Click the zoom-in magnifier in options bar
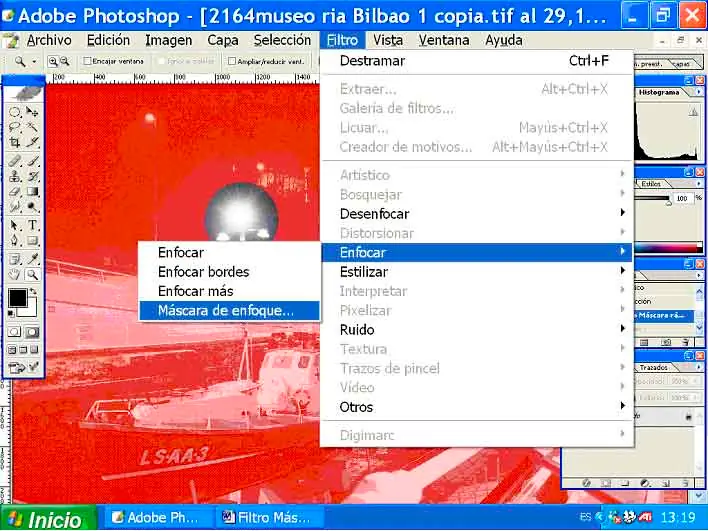 pos(53,61)
